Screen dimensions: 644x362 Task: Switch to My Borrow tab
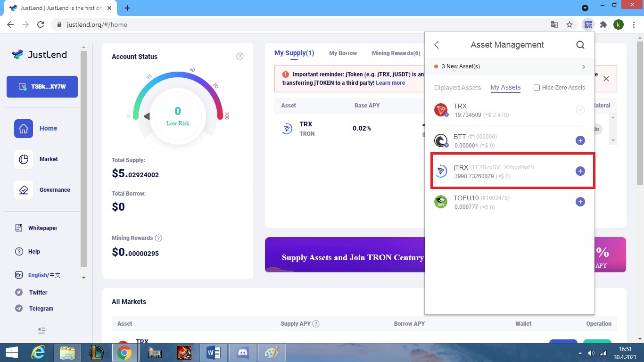coord(343,53)
